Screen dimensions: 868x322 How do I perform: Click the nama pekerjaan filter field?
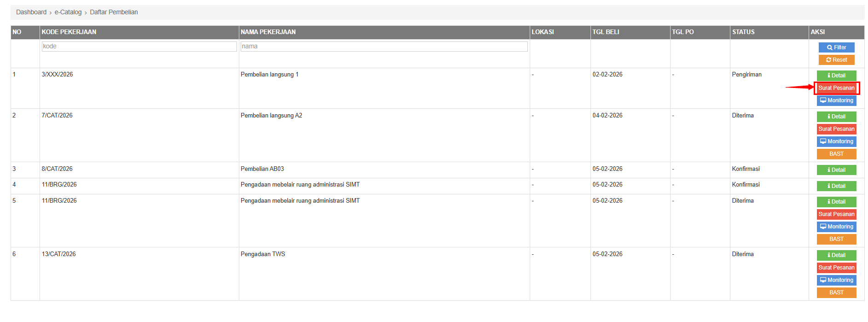pos(384,47)
